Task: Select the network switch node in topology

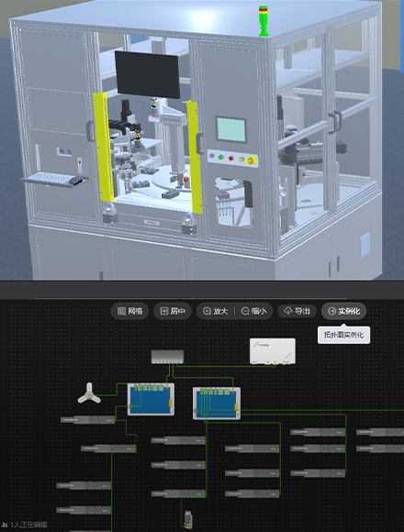Action: click(x=167, y=357)
